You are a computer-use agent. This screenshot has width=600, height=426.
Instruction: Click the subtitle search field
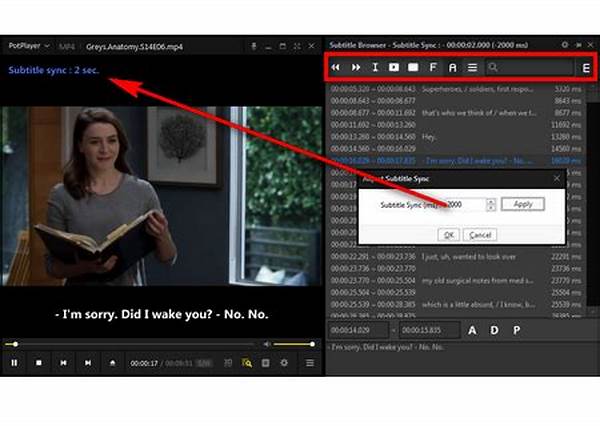point(530,67)
